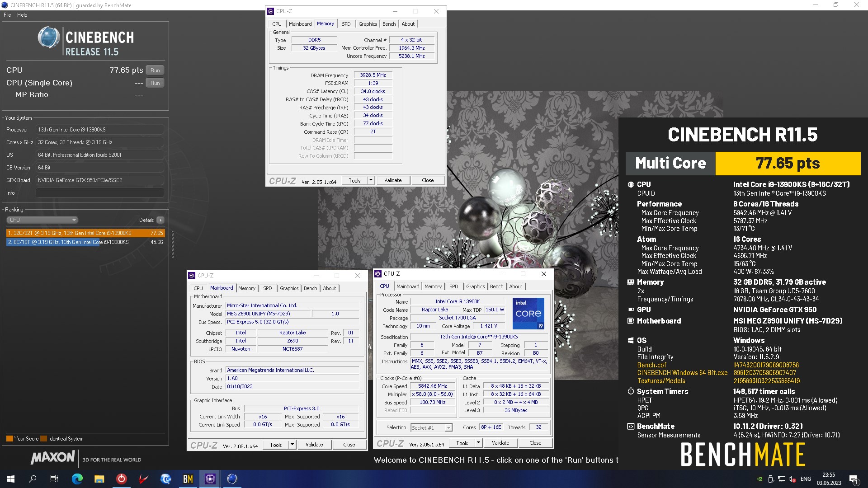The width and height of the screenshot is (868, 488).
Task: Open the Windows Start menu
Action: coord(11,479)
